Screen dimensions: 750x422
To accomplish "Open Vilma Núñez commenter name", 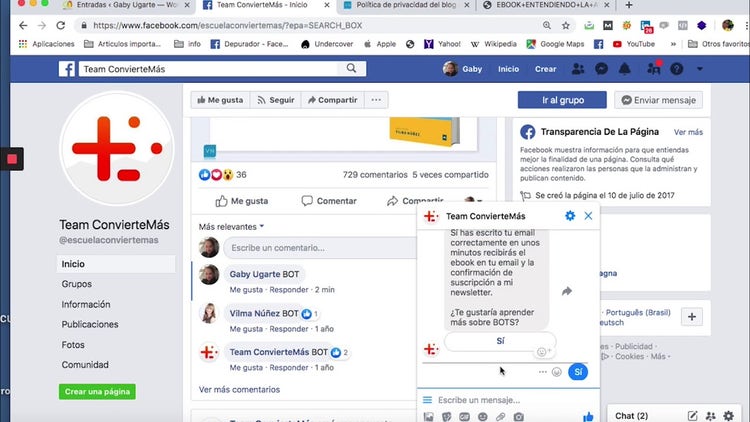I will pyautogui.click(x=254, y=313).
